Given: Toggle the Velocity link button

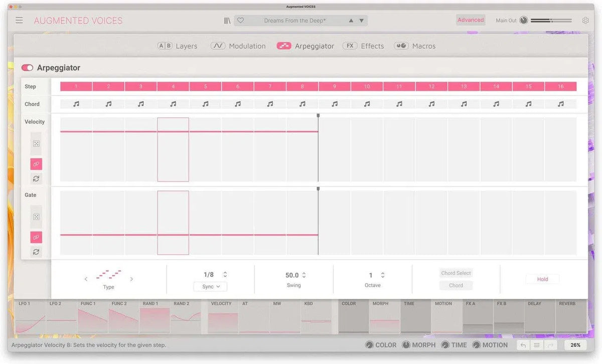Looking at the screenshot, I should [x=36, y=164].
